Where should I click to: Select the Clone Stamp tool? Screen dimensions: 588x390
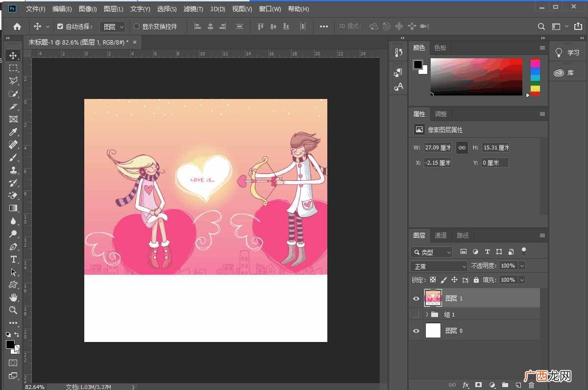click(x=13, y=170)
